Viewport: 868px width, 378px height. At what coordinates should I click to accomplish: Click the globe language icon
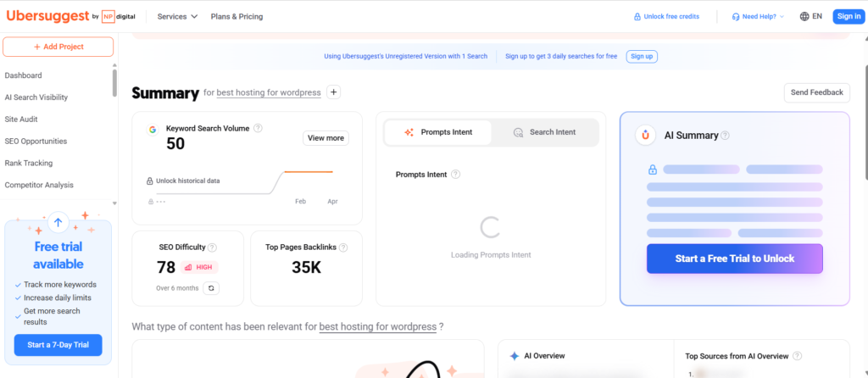coord(804,17)
